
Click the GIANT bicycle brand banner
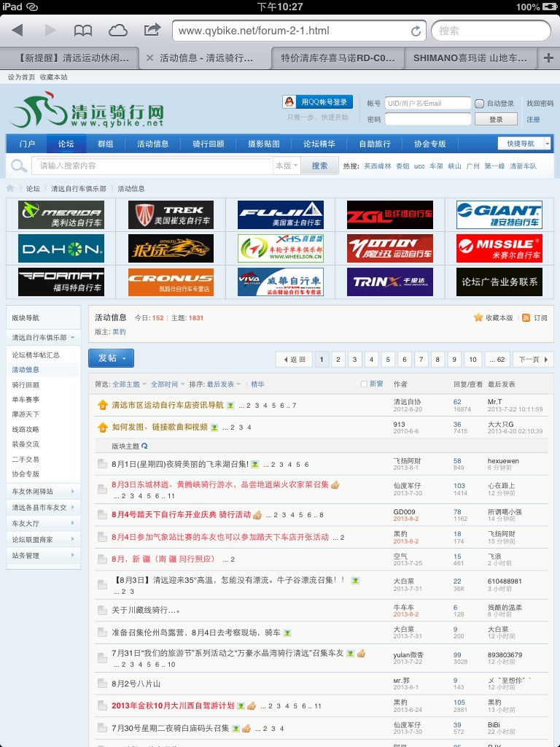499,215
